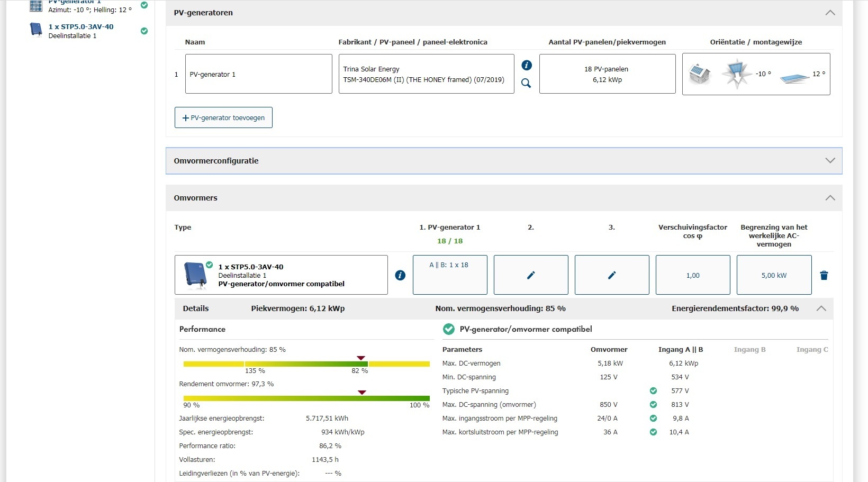868x482 pixels.
Task: Select the 1 x STP5.0-3AV-40 inverter card
Action: tap(281, 275)
